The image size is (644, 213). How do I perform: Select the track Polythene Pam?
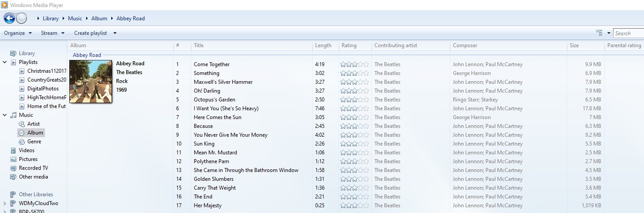tap(211, 161)
